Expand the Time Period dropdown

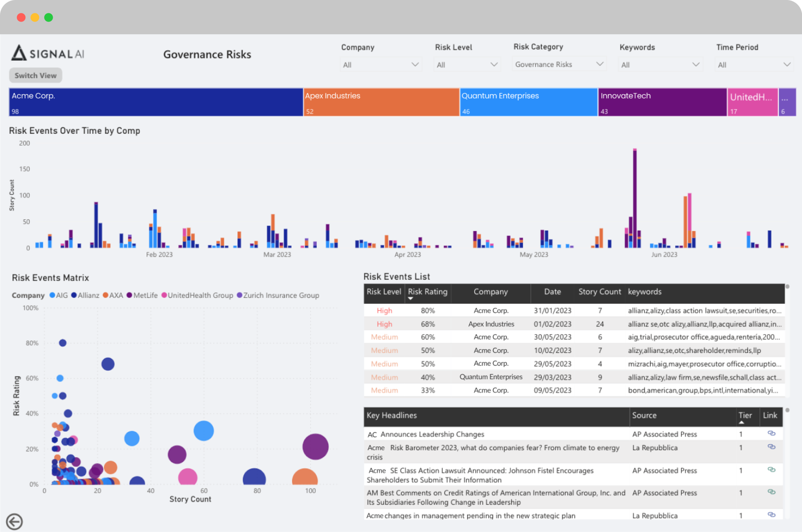click(x=754, y=65)
